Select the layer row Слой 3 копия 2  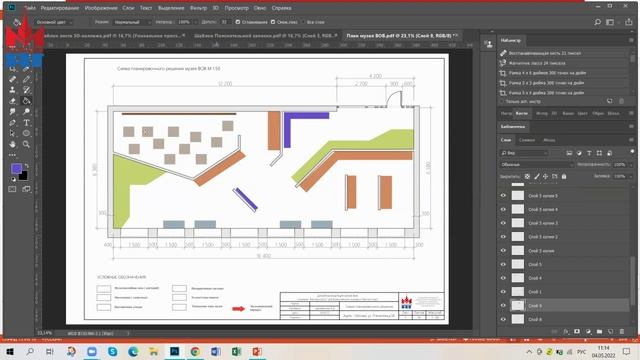[563, 237]
